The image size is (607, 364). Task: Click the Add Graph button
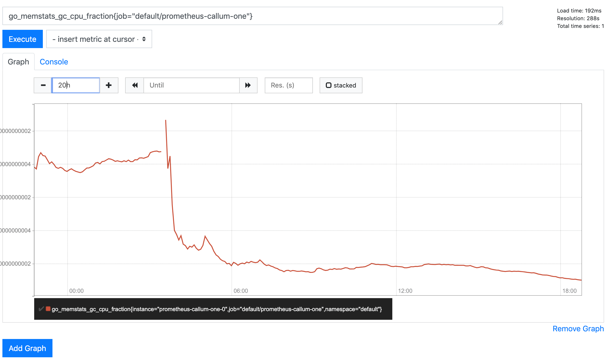[x=27, y=348]
